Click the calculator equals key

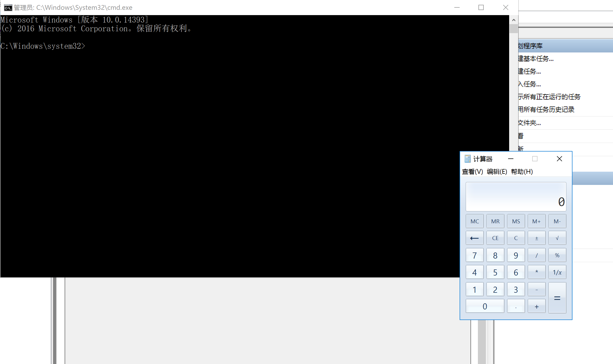557,298
